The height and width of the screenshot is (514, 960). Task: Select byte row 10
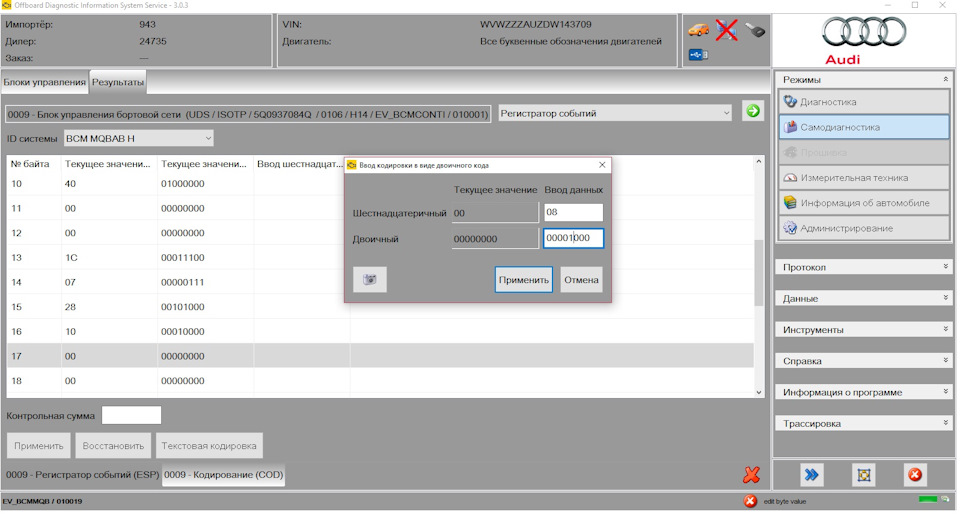380,184
